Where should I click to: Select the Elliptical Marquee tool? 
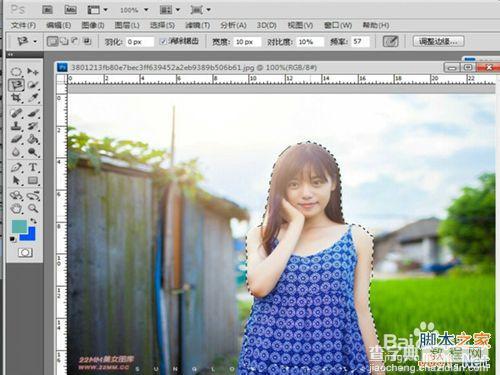coord(16,71)
